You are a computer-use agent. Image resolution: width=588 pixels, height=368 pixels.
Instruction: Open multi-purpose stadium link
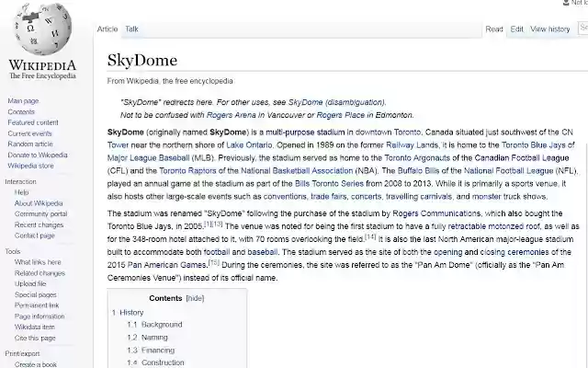click(305, 132)
